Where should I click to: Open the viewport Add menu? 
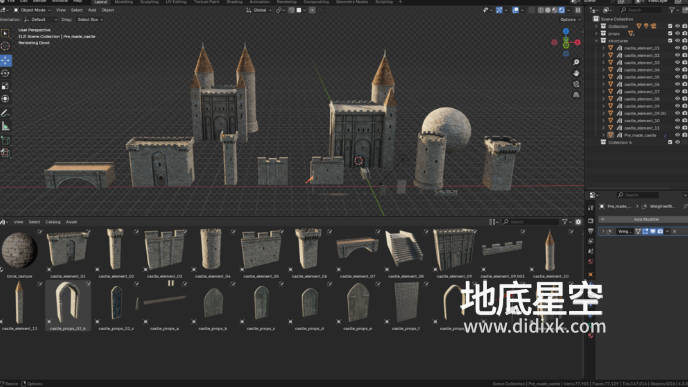click(x=92, y=10)
